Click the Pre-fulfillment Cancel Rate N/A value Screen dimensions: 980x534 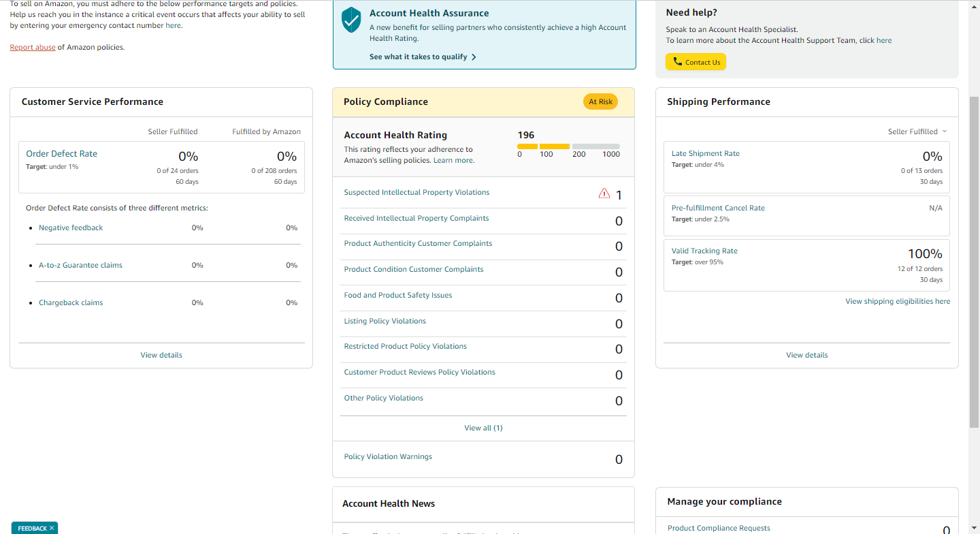coord(936,208)
